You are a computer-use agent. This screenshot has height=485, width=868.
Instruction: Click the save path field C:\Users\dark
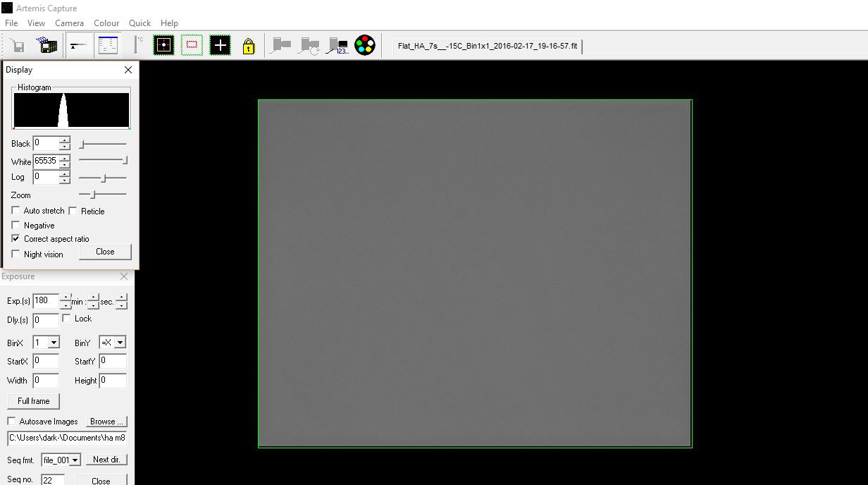tap(68, 438)
